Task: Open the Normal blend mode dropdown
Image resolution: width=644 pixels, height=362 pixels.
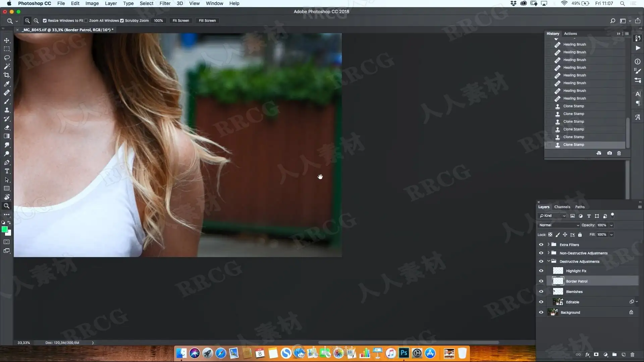Action: 559,225
